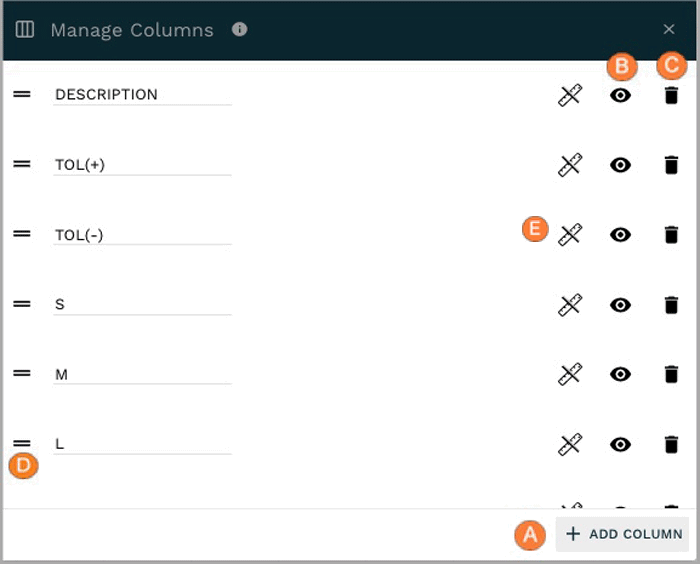Click the trash icon for column S

pyautogui.click(x=671, y=305)
